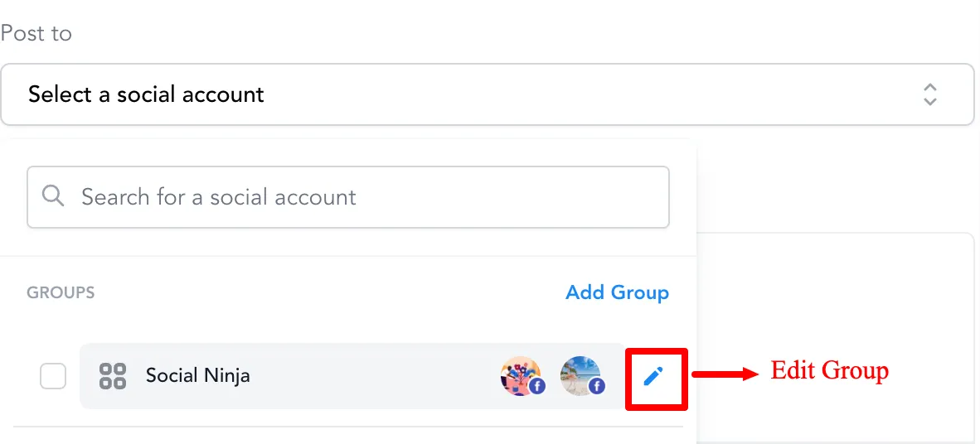Click the empty gray area of the Social Ninja row

point(373,376)
